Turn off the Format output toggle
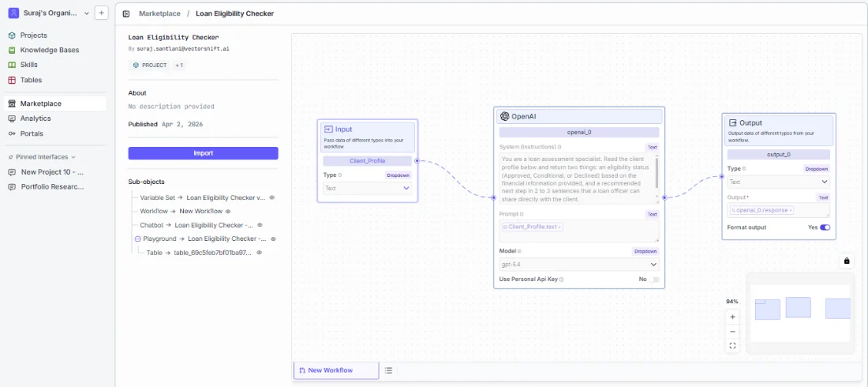Viewport: 868px width, 387px height. click(x=825, y=227)
